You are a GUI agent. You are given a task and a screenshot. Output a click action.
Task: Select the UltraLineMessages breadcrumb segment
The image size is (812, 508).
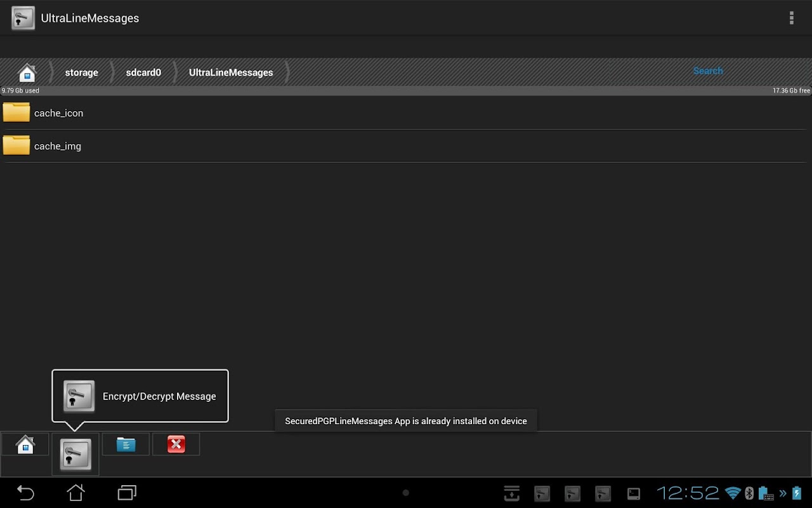(x=231, y=72)
